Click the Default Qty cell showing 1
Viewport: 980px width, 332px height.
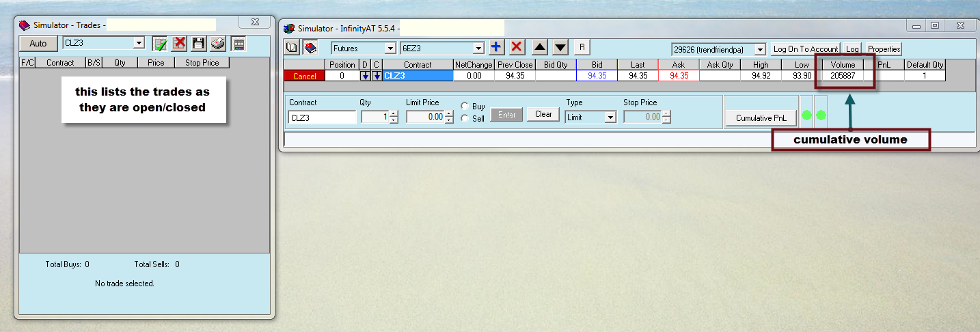925,76
